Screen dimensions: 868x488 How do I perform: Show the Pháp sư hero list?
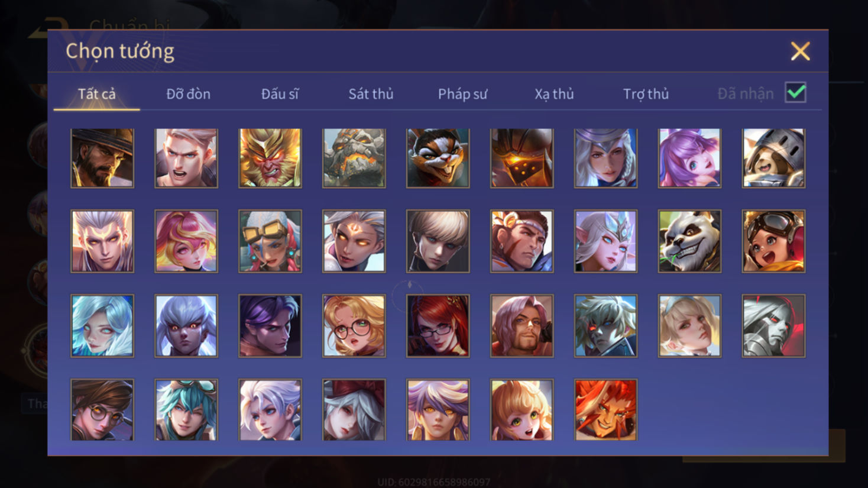pos(462,93)
